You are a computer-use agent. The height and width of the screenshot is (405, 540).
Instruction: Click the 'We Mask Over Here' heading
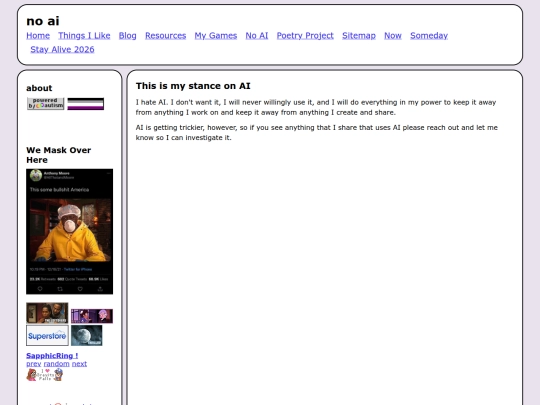59,155
